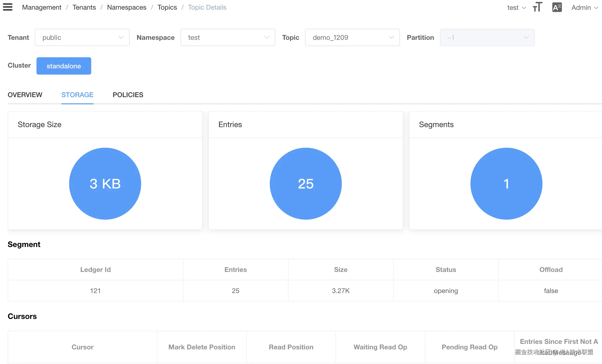Viewport: 602px width, 364px height.
Task: Select the STORAGE tab
Action: pyautogui.click(x=78, y=95)
